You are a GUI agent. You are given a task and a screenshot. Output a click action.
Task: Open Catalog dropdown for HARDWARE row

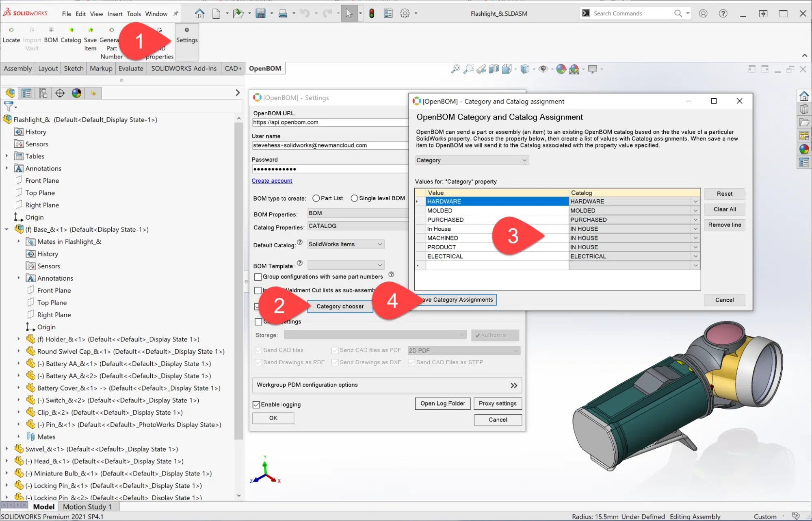pyautogui.click(x=695, y=201)
